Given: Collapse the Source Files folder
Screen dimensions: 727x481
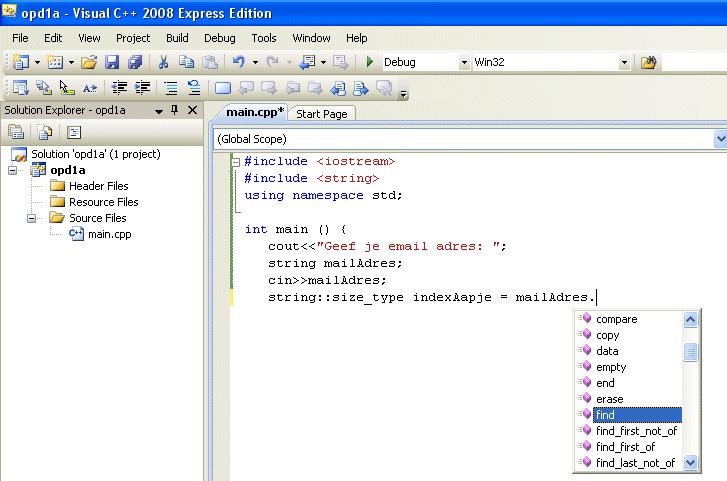Looking at the screenshot, I should click(31, 218).
